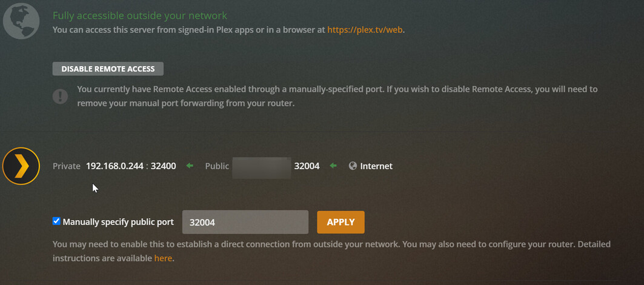Screen dimensions: 644x285
Task: Open the https://plex.tv/web link
Action: click(365, 29)
